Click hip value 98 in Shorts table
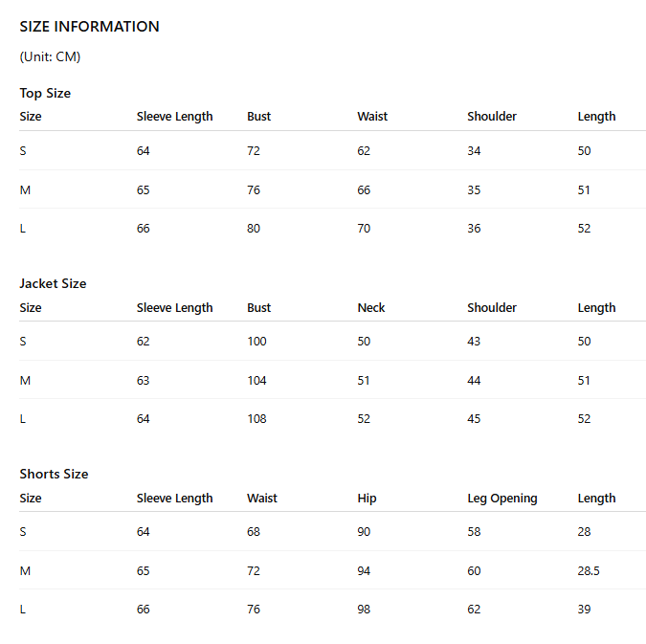 [364, 610]
